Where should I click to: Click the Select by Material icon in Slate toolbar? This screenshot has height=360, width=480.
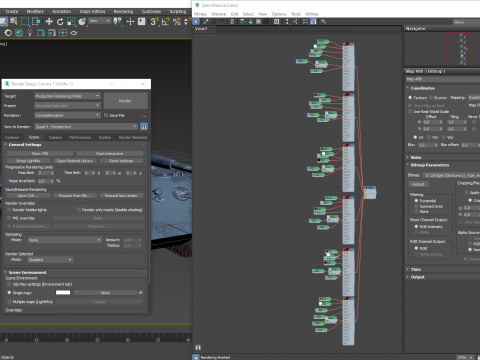point(323,22)
